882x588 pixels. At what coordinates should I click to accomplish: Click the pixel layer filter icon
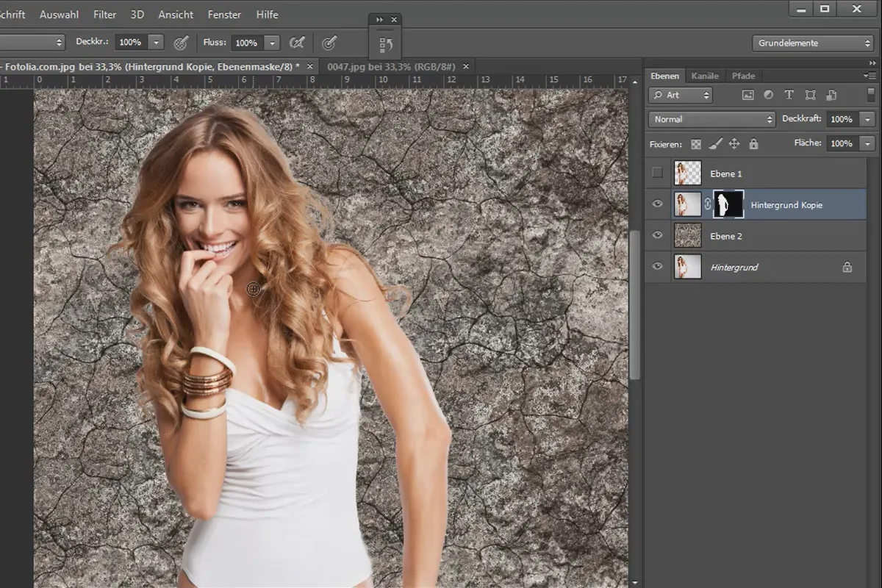coord(748,95)
